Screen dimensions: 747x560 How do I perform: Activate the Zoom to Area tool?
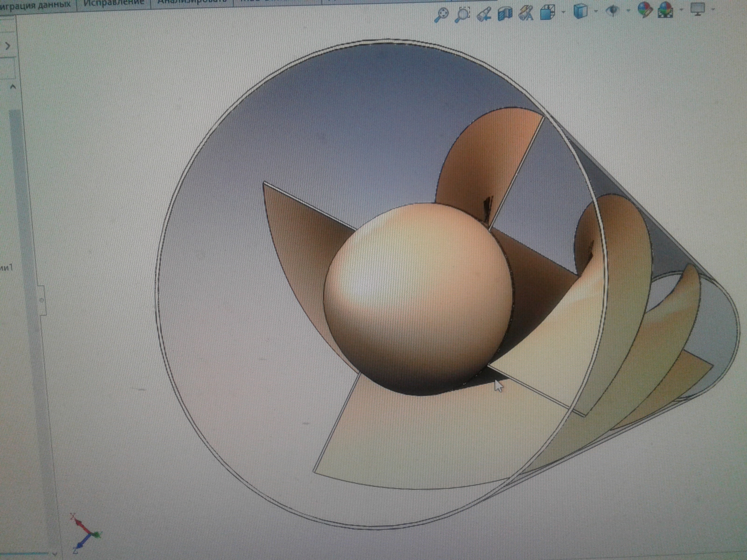pos(462,14)
